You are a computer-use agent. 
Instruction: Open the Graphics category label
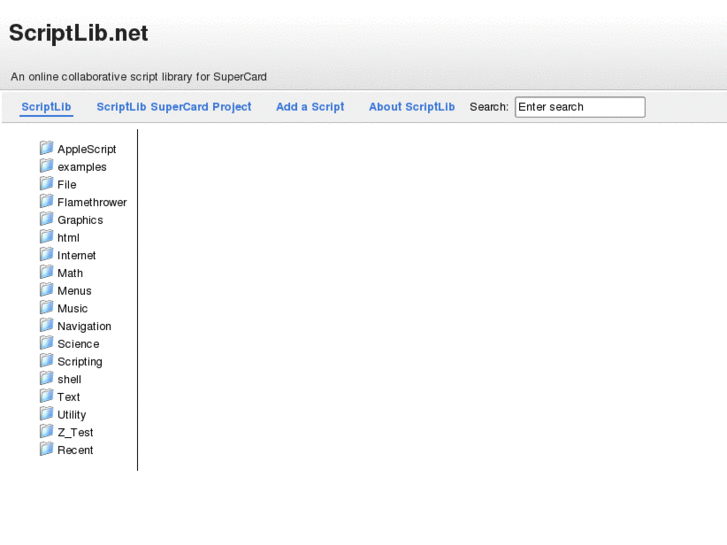[80, 220]
